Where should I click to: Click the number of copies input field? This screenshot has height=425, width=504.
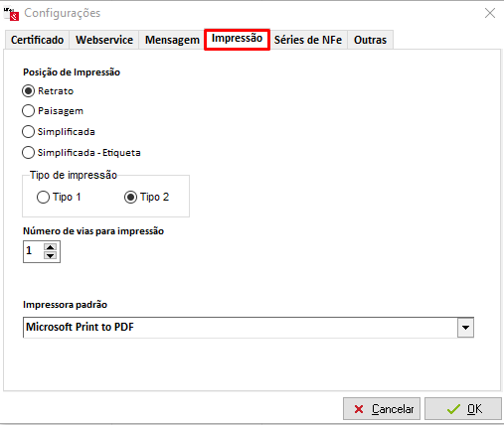(x=33, y=251)
